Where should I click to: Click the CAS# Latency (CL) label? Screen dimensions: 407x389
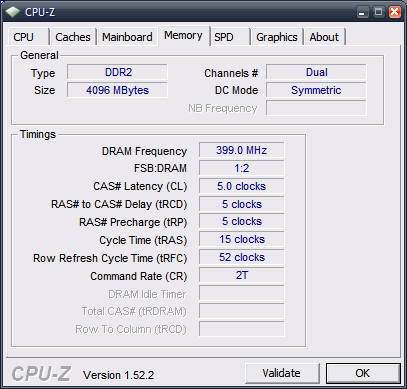[x=140, y=186]
